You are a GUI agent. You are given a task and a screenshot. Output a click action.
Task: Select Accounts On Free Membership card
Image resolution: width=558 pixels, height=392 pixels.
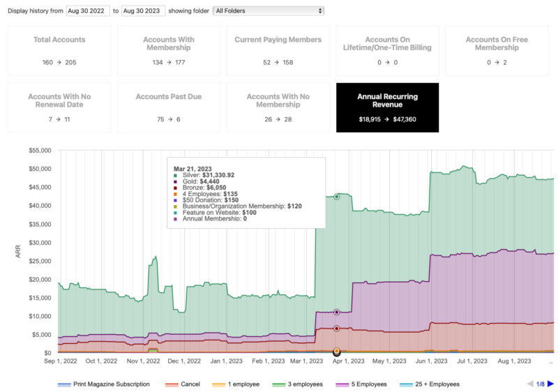[x=497, y=51]
